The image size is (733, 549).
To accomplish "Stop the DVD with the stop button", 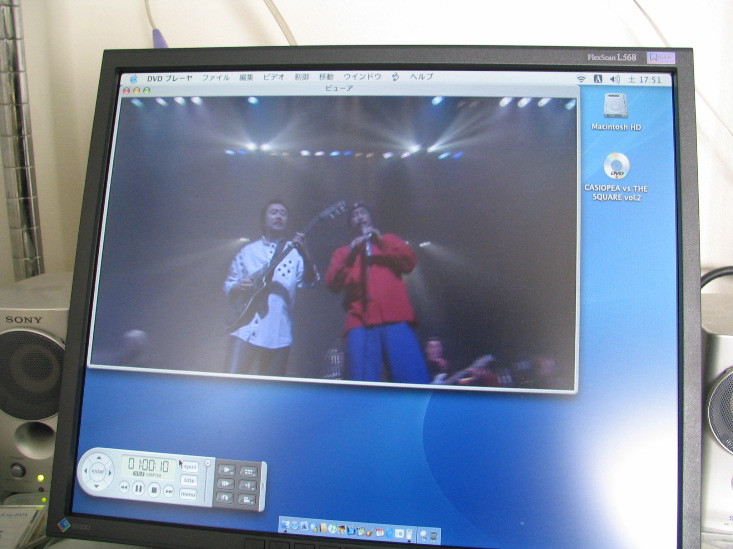I will (x=154, y=490).
